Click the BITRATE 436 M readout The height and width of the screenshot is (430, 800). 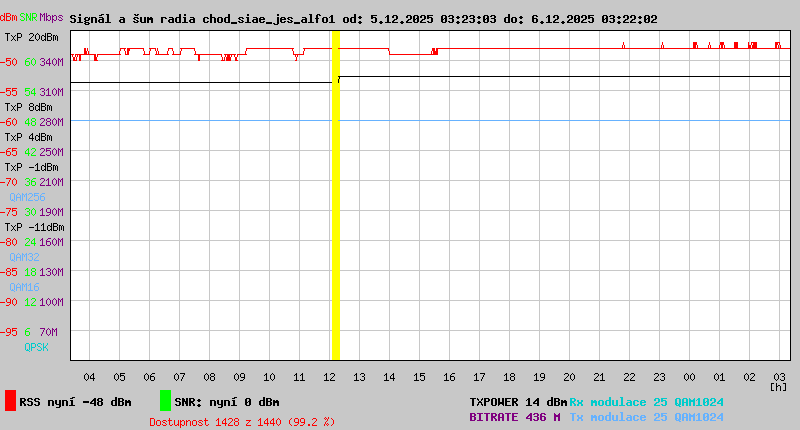[x=515, y=417]
